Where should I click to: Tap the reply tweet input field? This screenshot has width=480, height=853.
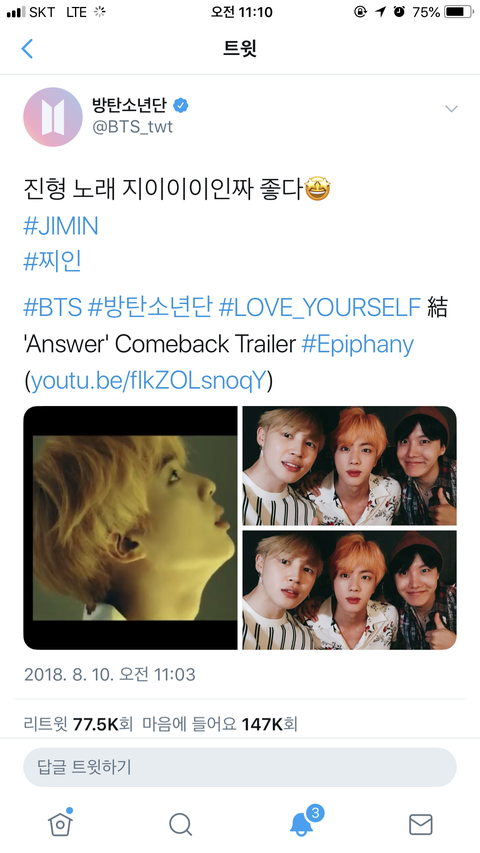(x=240, y=767)
